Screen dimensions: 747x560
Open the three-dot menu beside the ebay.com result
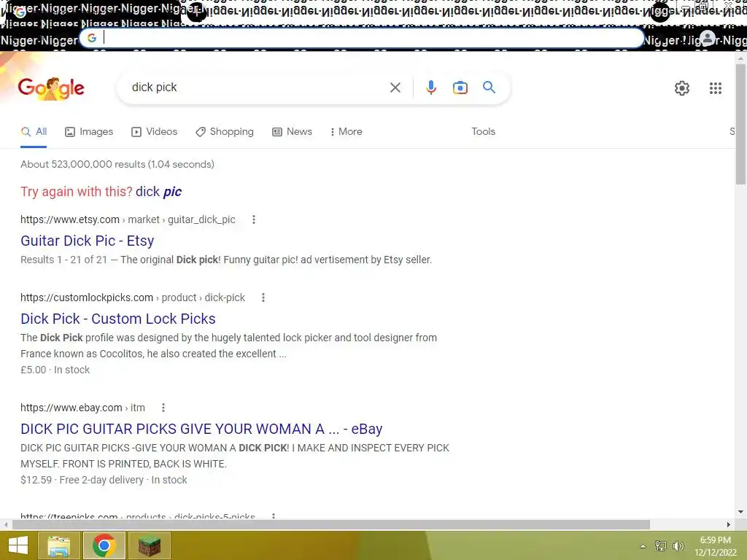pyautogui.click(x=163, y=408)
